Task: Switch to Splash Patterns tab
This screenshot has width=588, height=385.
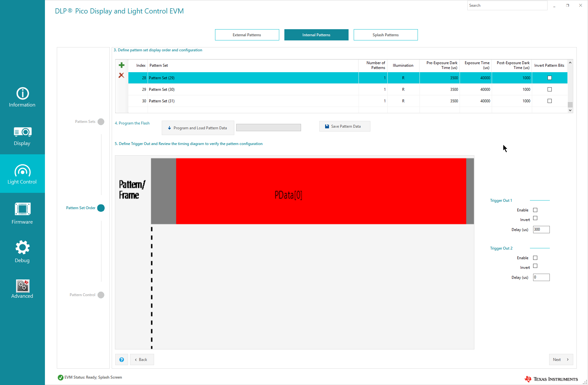Action: pyautogui.click(x=386, y=35)
